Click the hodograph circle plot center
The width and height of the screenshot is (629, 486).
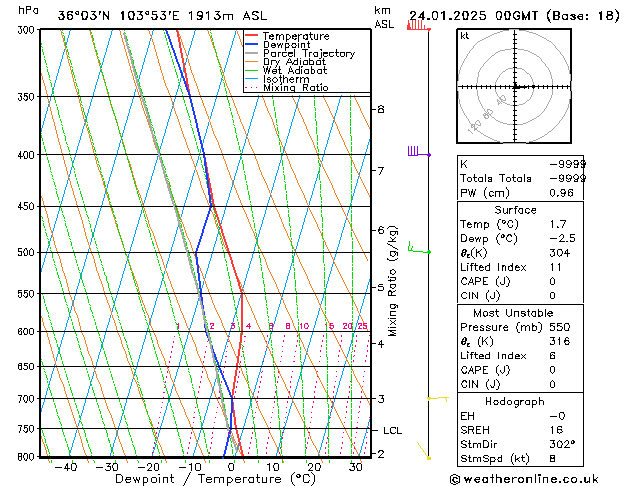(515, 86)
